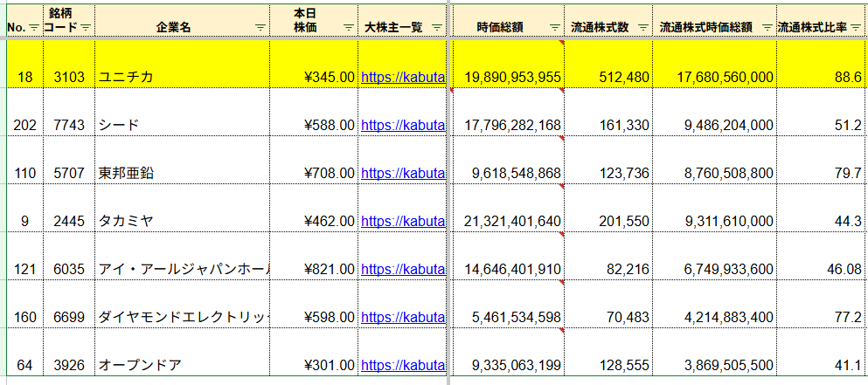Select the タカミヤ company name cell
Viewport: 868px width, 385px height.
tap(182, 209)
